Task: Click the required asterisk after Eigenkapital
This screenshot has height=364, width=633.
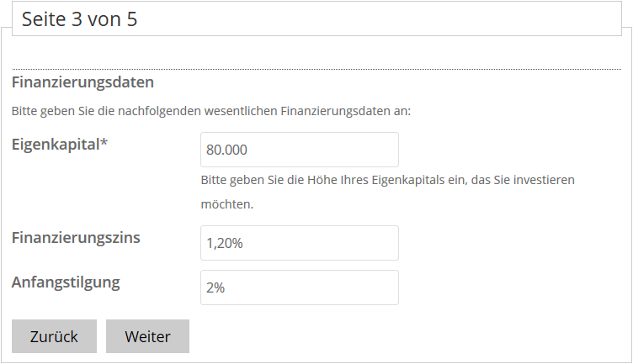Action: [104, 143]
